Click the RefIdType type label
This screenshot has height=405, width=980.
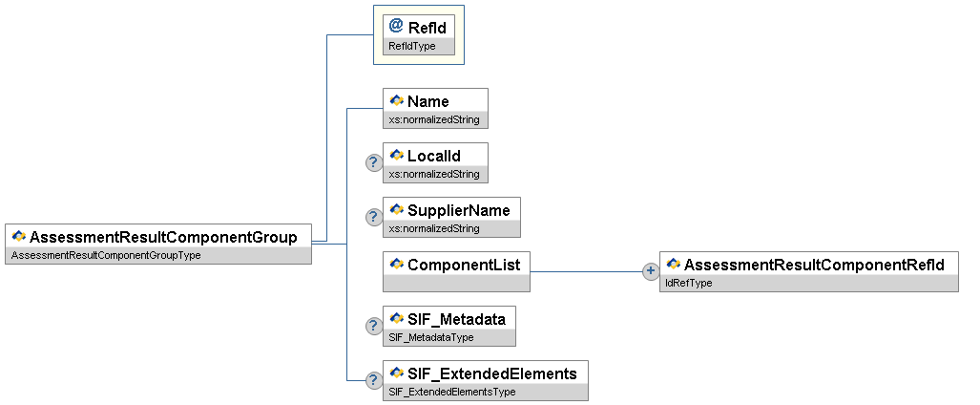412,45
